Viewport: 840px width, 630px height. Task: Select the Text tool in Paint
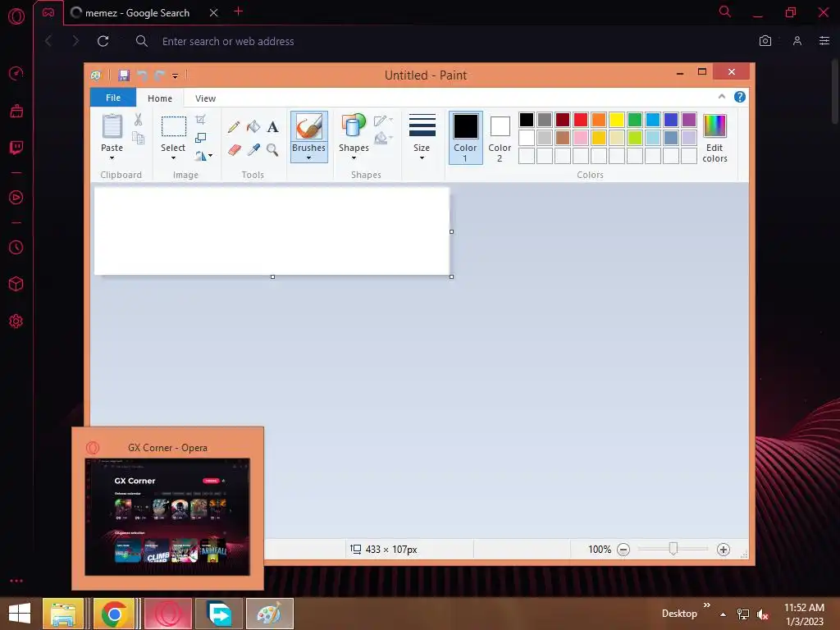[x=272, y=127]
